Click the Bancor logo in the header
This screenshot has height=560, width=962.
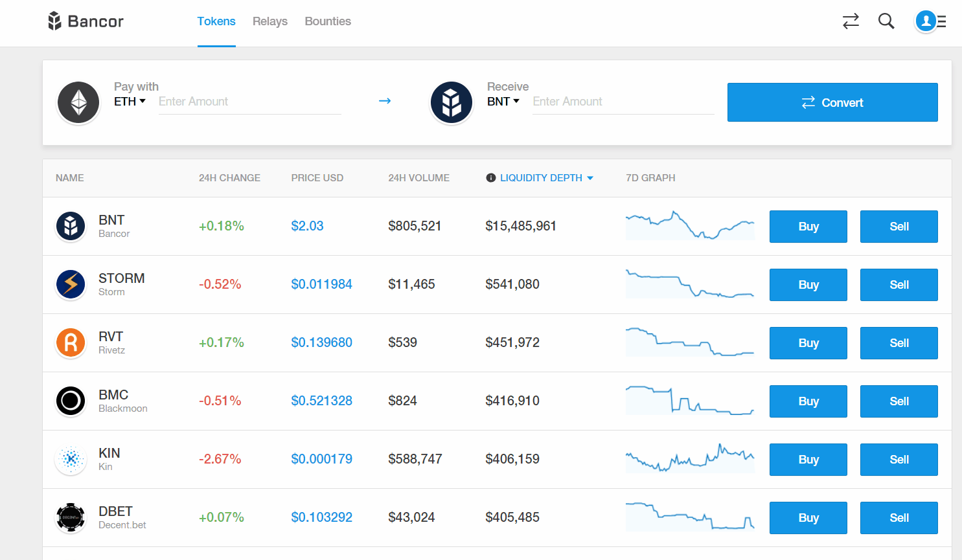86,21
